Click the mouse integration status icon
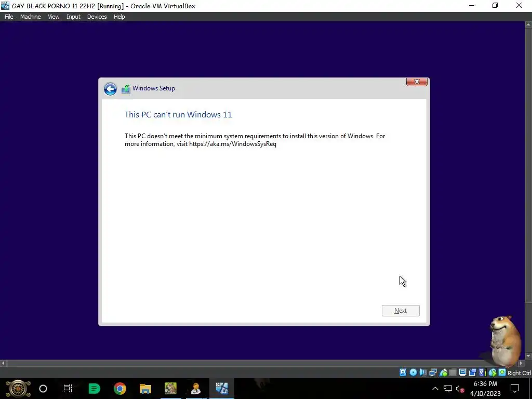Image resolution: width=532 pixels, height=399 pixels. point(493,372)
